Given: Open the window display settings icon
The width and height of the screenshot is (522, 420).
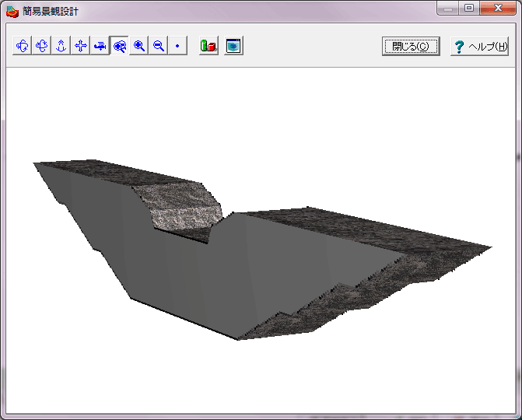Looking at the screenshot, I should (233, 46).
